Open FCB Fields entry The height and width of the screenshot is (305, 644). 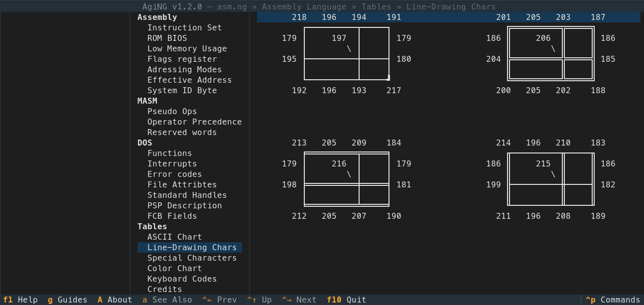[172, 216]
